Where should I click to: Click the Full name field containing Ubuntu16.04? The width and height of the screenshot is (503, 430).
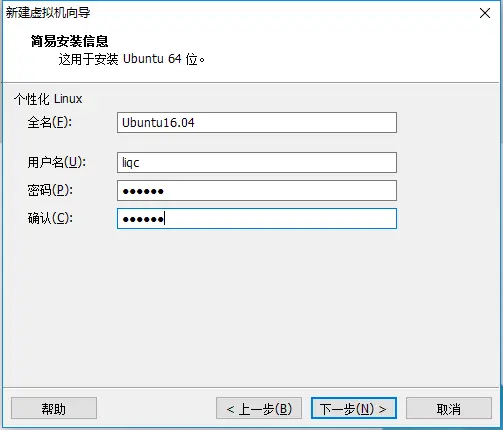tap(257, 123)
